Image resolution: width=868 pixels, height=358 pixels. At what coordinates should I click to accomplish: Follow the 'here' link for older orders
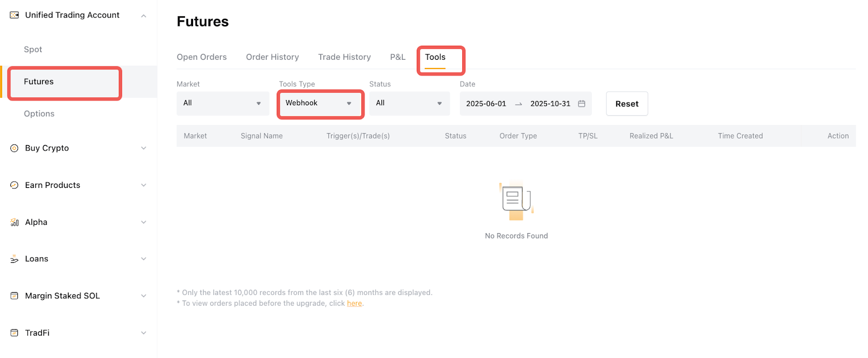pos(354,304)
